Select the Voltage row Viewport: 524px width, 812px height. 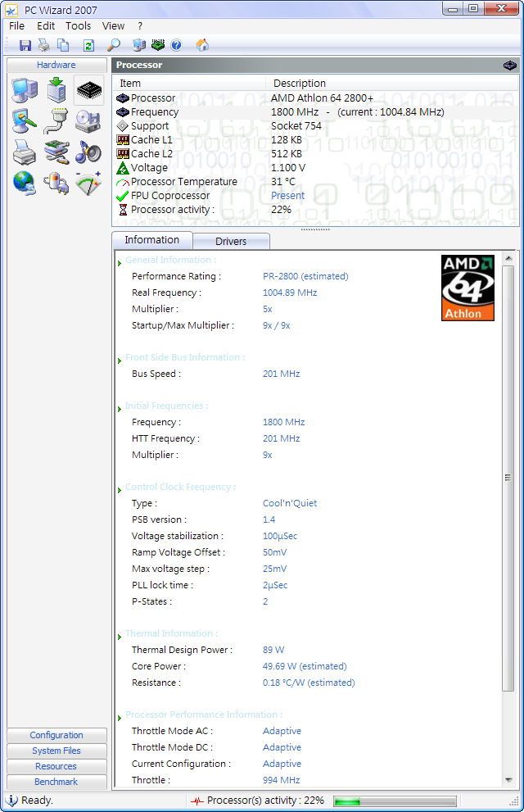coord(315,168)
